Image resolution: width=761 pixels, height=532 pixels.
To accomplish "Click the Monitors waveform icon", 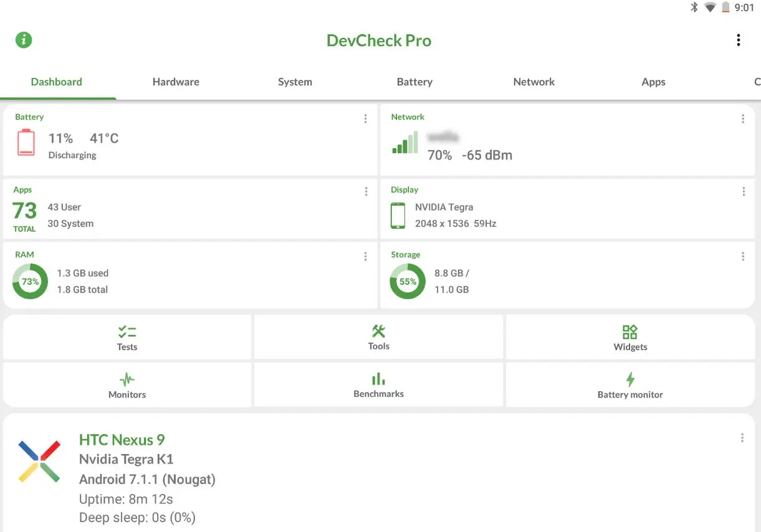I will pyautogui.click(x=127, y=379).
